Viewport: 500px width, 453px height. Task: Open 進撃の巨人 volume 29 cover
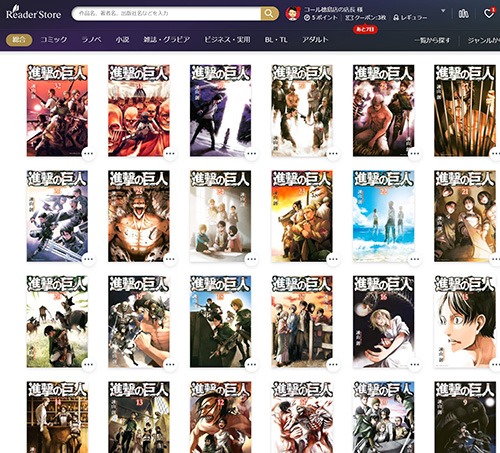coord(302,111)
